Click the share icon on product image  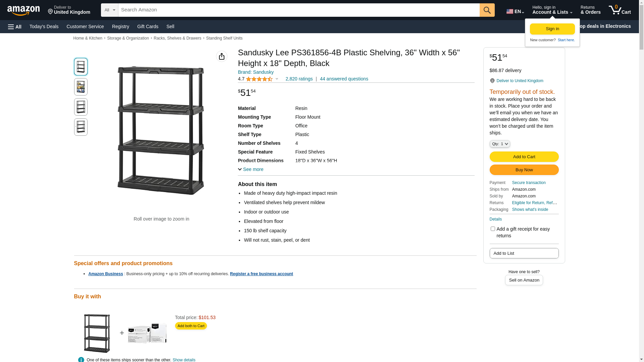(x=222, y=56)
